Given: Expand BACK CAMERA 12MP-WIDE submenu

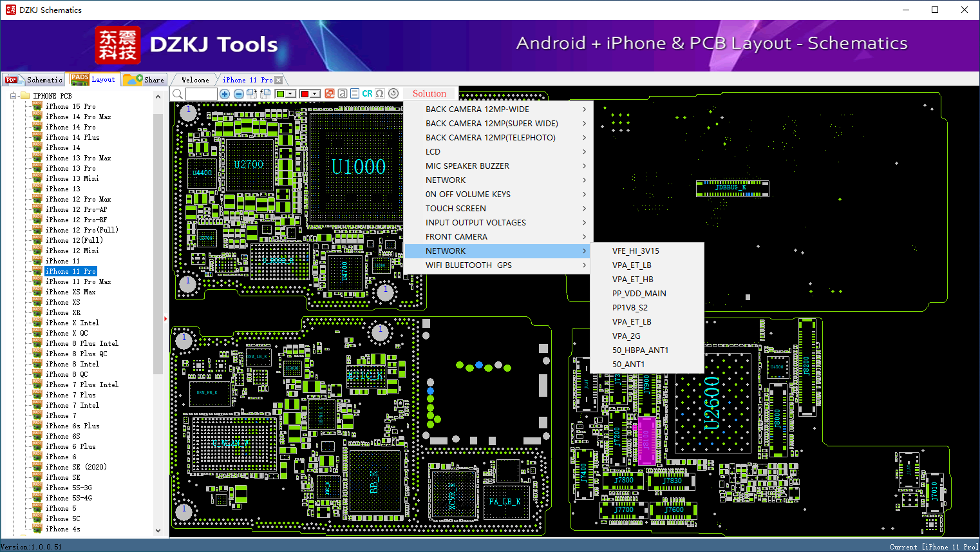Looking at the screenshot, I should point(498,109).
